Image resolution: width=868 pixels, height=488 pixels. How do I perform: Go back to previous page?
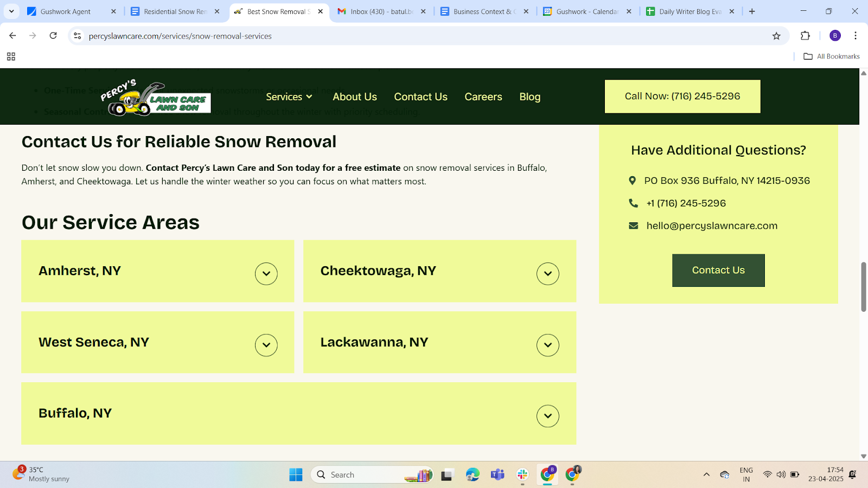[x=12, y=36]
